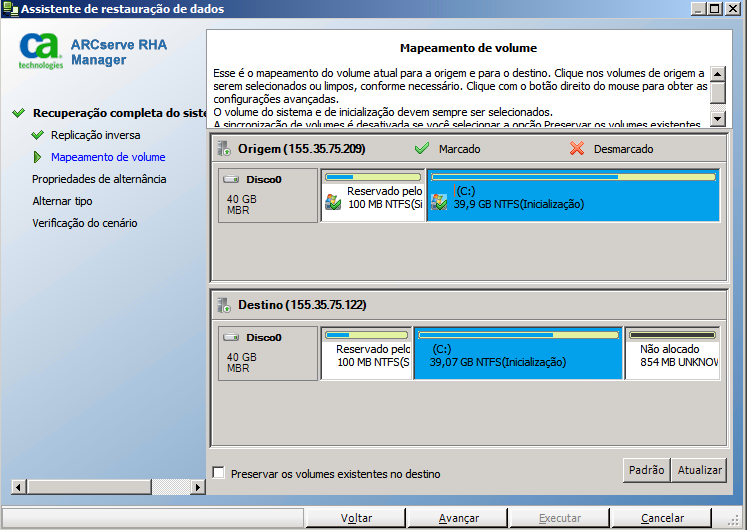Image resolution: width=747 pixels, height=530 pixels.
Task: Click the green check beside Replicação inversa
Action: [38, 135]
